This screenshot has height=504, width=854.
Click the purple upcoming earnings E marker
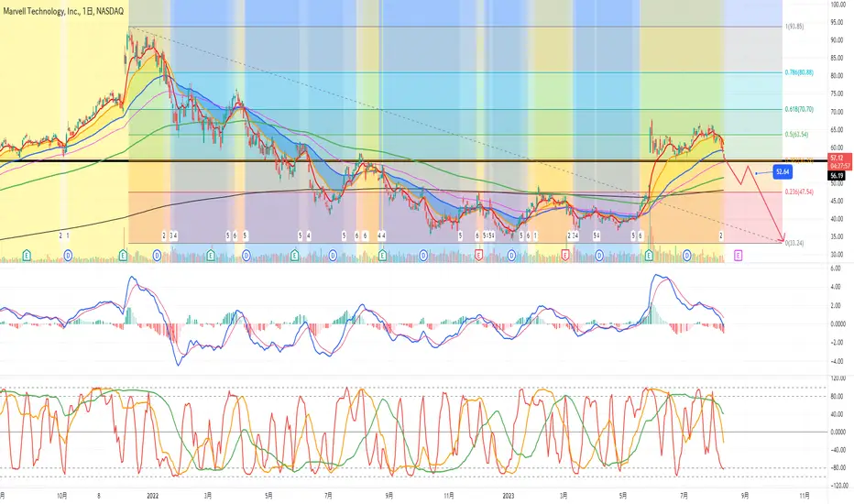click(738, 255)
